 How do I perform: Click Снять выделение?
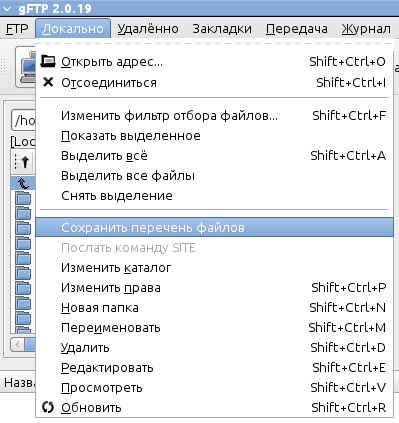pyautogui.click(x=214, y=196)
